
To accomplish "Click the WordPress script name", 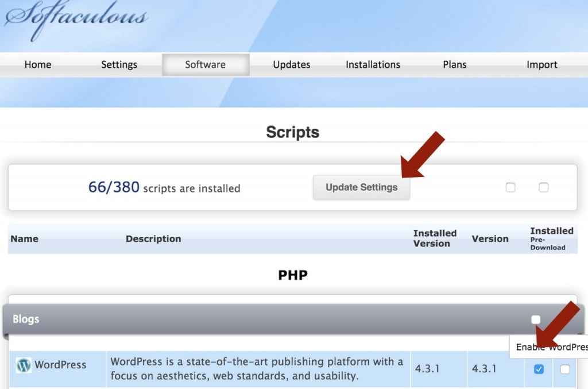I will pos(60,365).
